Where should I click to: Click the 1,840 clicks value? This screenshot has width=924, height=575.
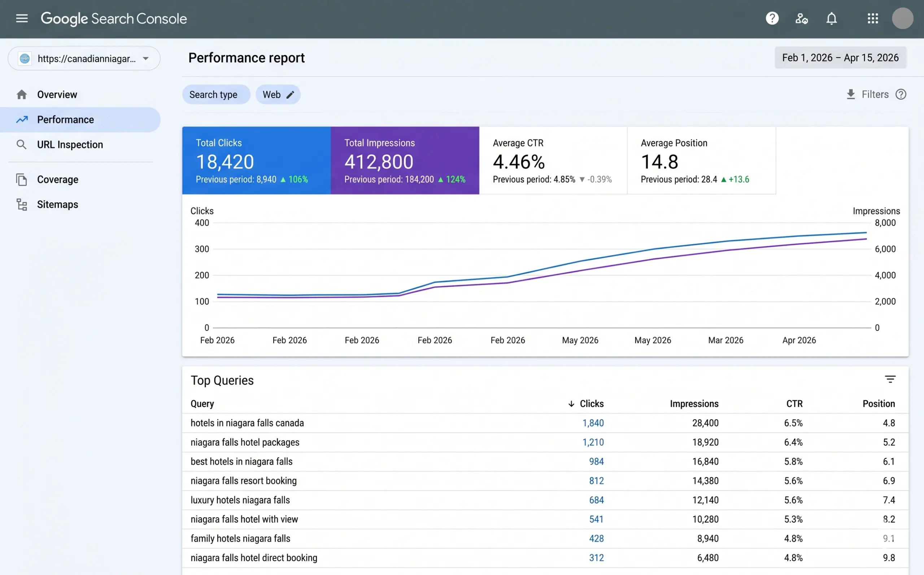[x=593, y=423]
